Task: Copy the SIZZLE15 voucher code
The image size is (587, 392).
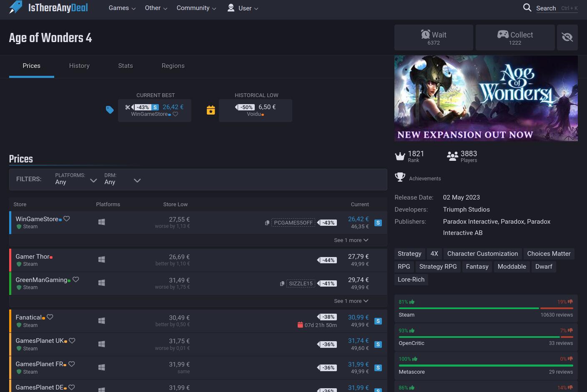Action: 282,284
